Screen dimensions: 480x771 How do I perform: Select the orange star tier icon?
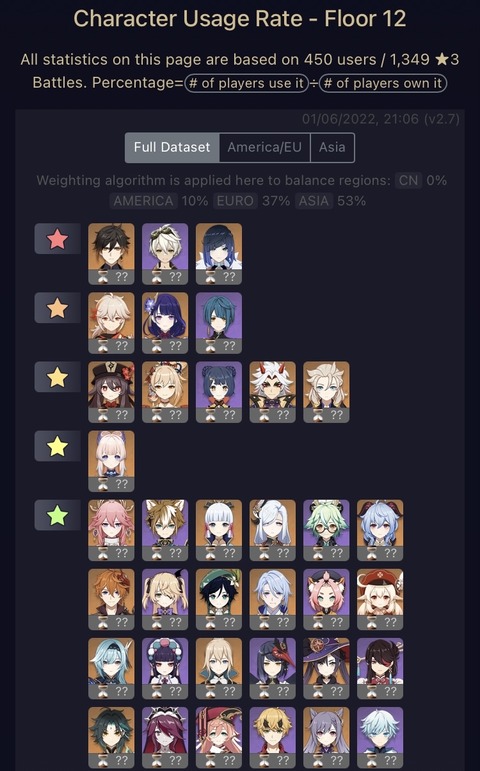[57, 308]
